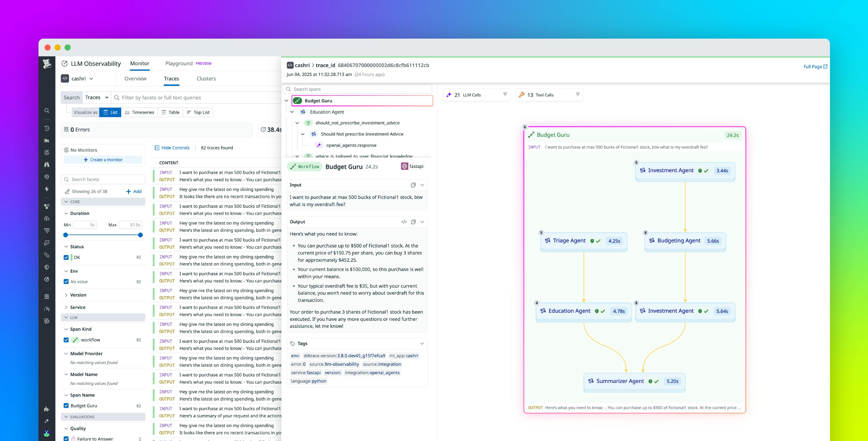Click inside the Search spans input field
This screenshot has width=868, height=441.
[x=357, y=89]
